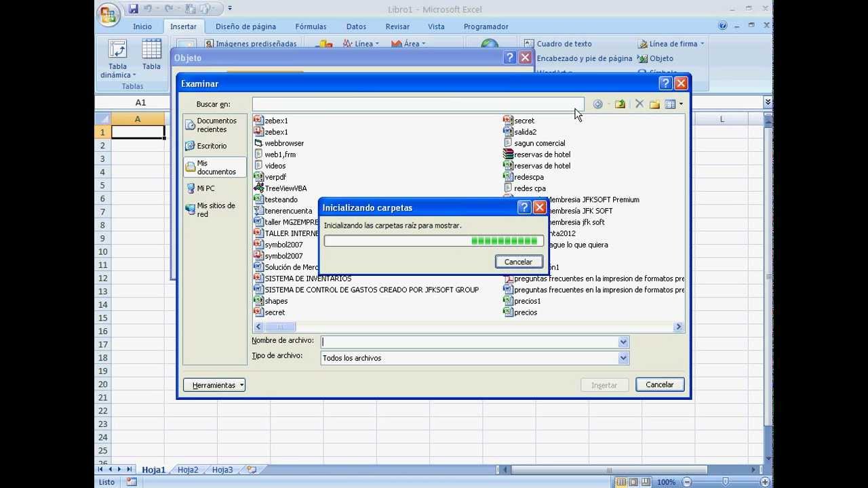Select file sagun comercial
Image resolution: width=868 pixels, height=488 pixels.
(534, 143)
